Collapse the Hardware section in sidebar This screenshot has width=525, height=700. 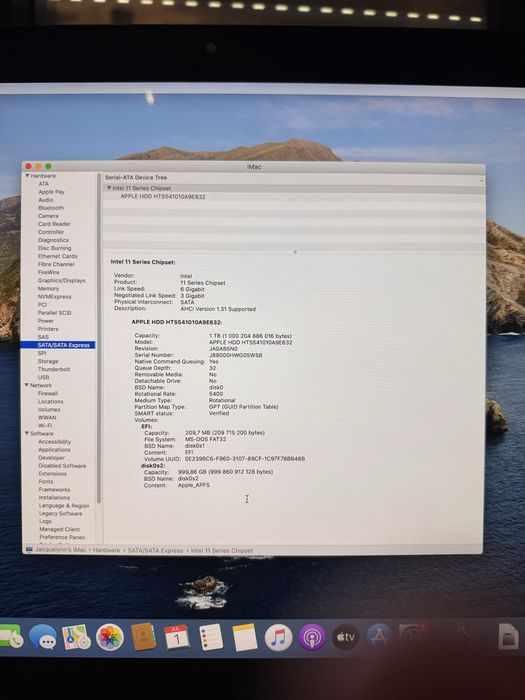point(27,176)
